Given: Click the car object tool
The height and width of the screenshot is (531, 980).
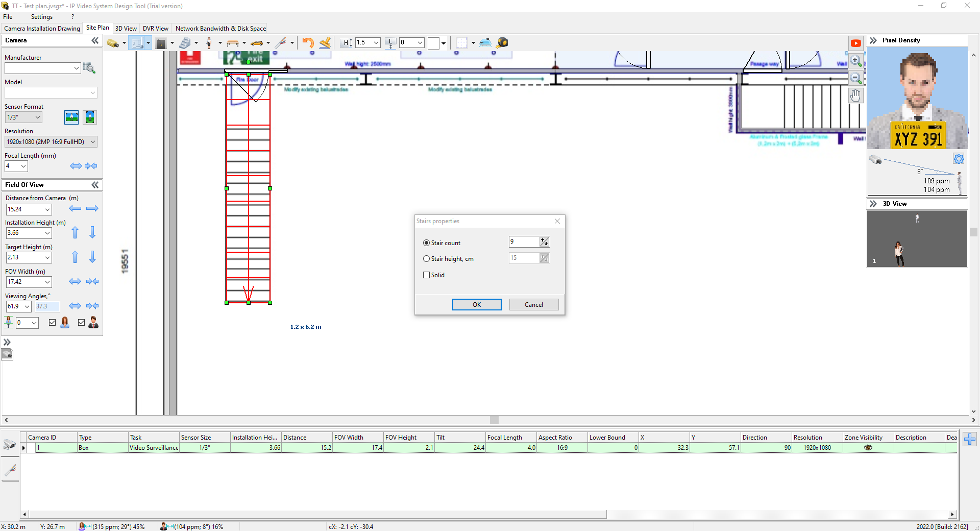Looking at the screenshot, I should point(257,43).
